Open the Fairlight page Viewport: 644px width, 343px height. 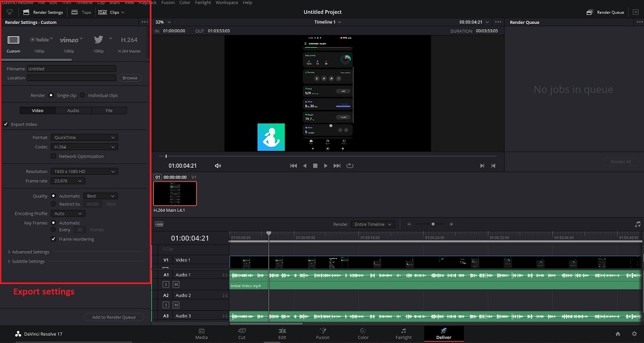[x=403, y=333]
